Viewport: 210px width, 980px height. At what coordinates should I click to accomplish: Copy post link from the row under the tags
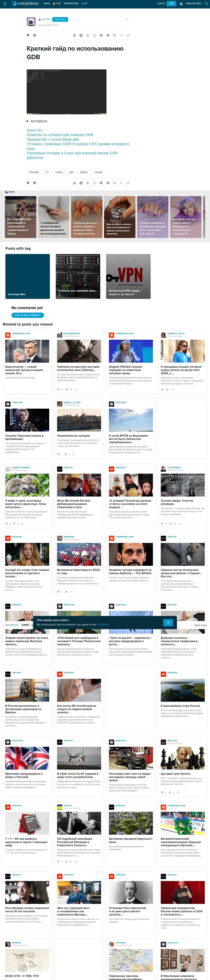click(128, 183)
